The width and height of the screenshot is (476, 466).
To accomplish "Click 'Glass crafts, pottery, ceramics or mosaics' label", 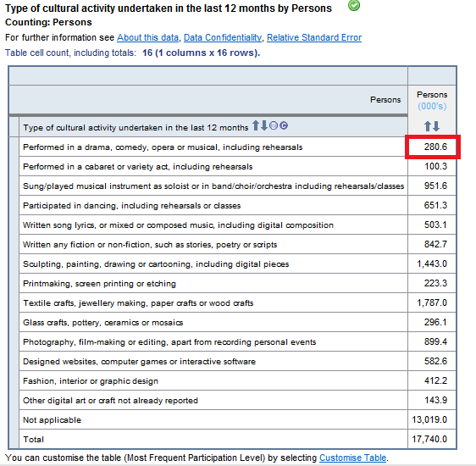I will 103,323.
